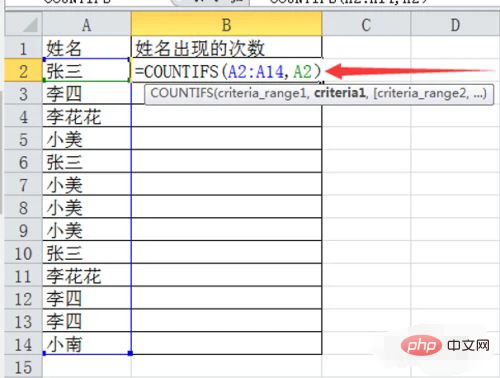This screenshot has height=378, width=500.
Task: Select the row 2 header
Action: point(23,71)
